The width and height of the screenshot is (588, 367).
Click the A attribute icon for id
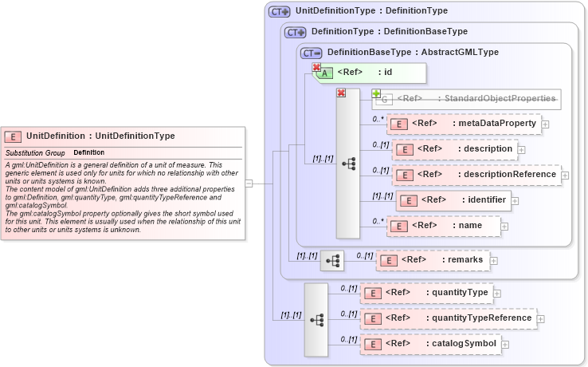pyautogui.click(x=324, y=73)
